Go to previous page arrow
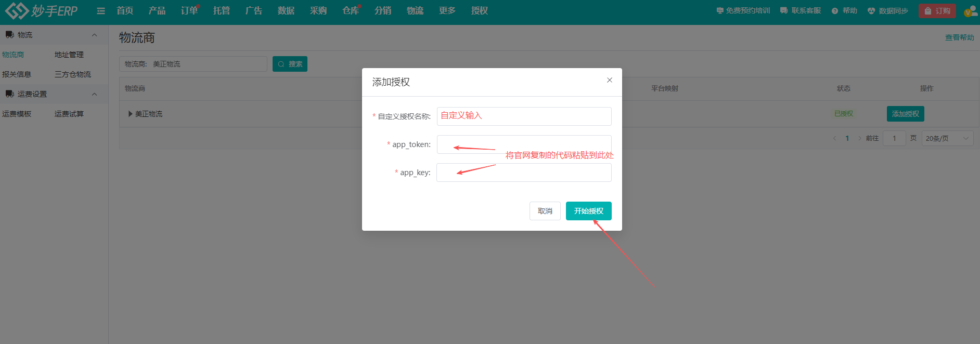 tap(834, 138)
